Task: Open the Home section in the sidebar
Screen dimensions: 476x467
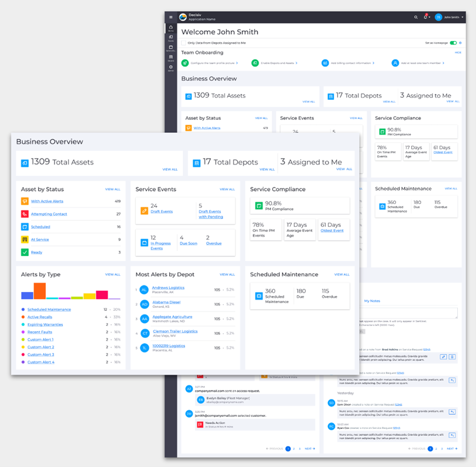Action: [171, 28]
